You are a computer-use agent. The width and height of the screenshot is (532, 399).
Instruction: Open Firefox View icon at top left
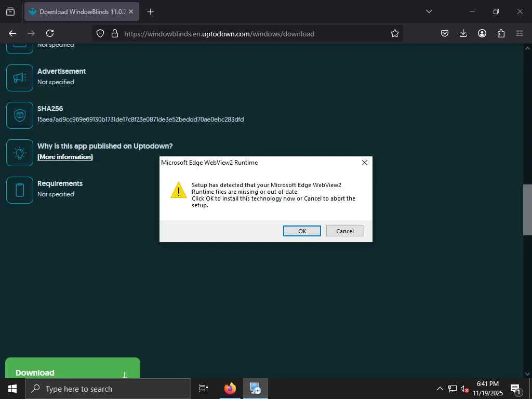tap(10, 11)
